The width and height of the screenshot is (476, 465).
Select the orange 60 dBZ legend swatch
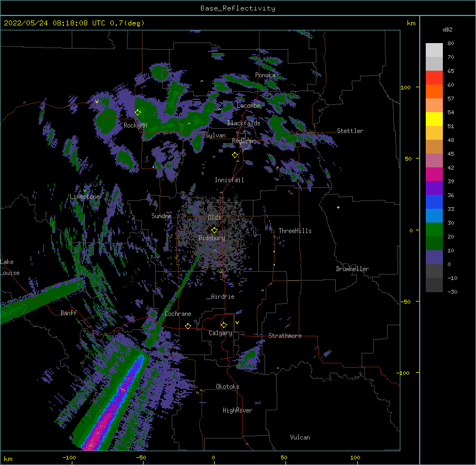434,91
